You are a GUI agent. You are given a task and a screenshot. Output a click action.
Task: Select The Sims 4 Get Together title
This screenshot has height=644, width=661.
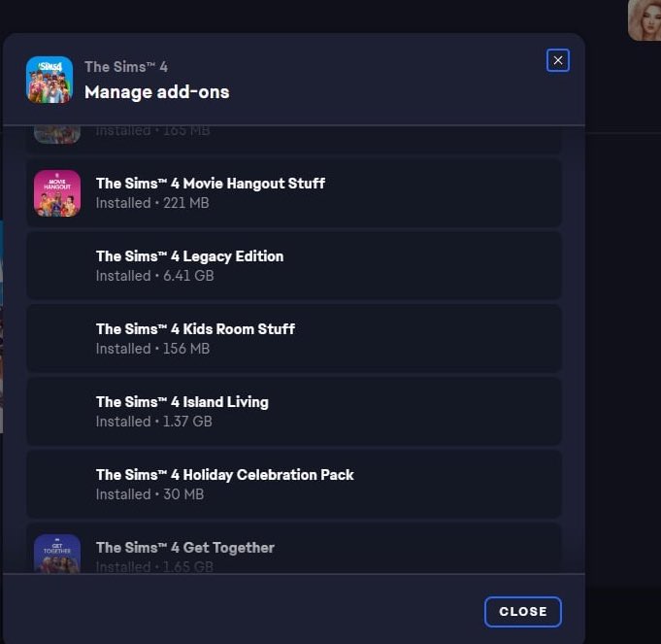185,548
